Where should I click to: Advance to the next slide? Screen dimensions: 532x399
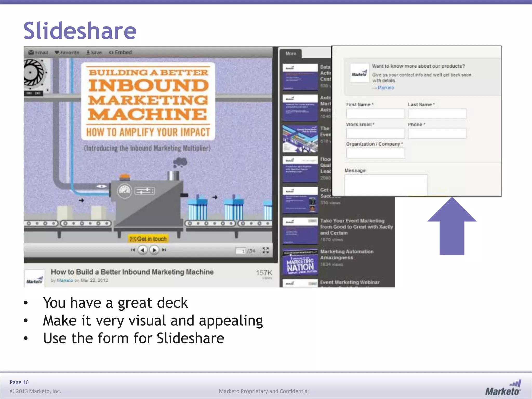click(x=154, y=250)
